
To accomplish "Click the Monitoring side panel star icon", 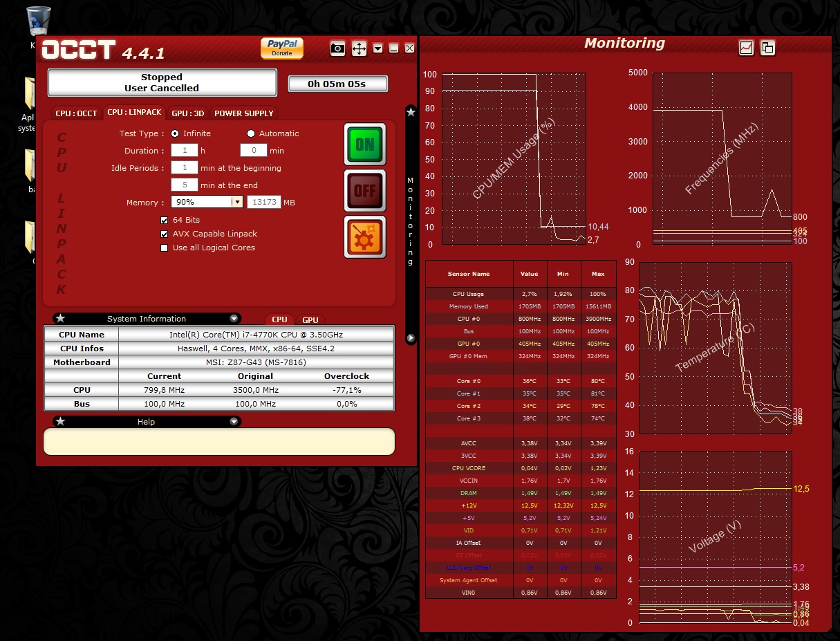I will 411,111.
